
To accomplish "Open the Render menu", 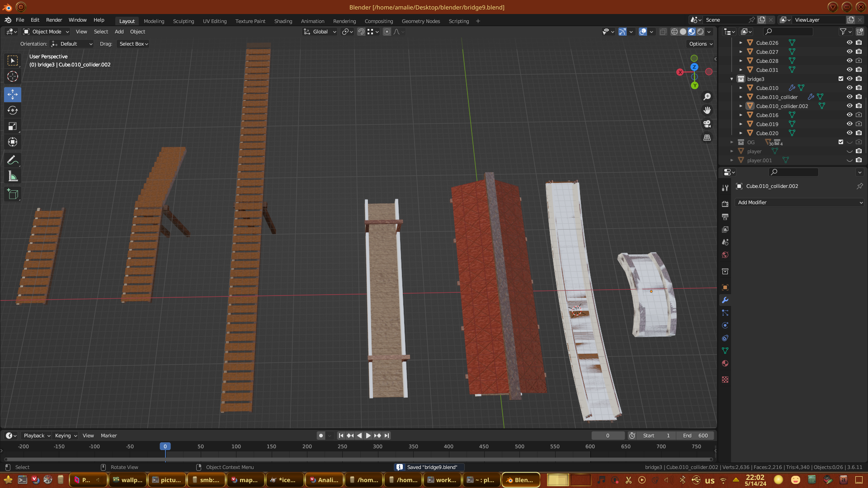I will point(54,20).
